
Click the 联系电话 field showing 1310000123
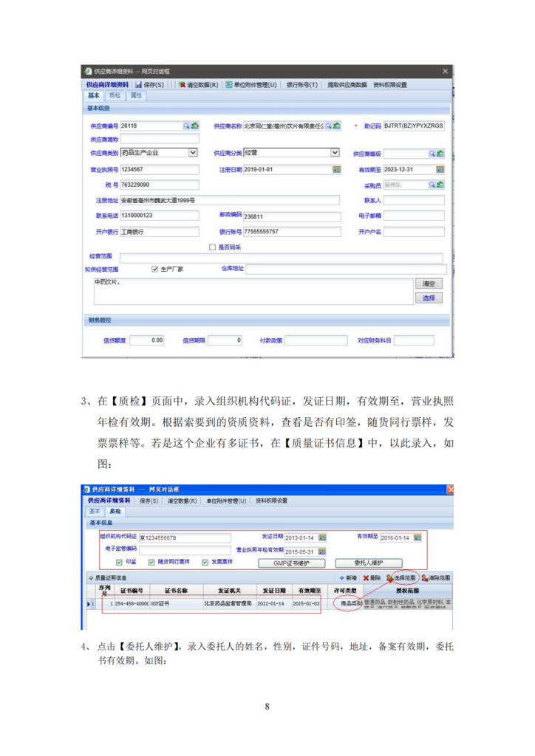click(159, 216)
